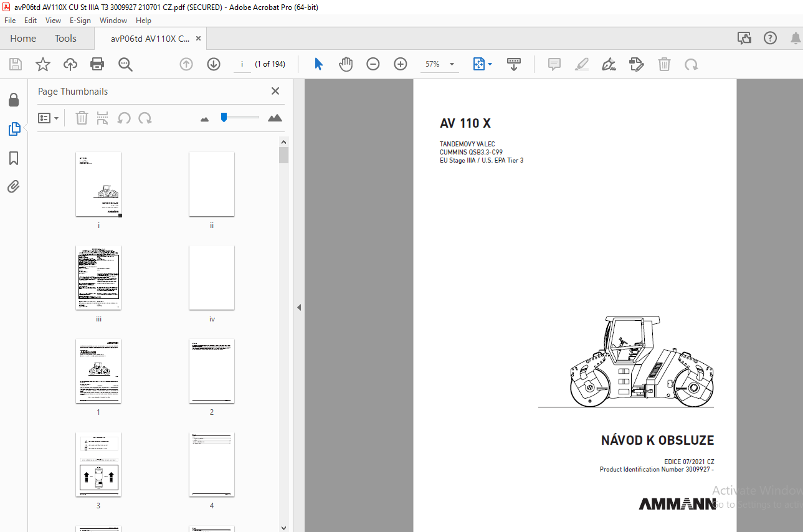Collapse the navigation pane arrow
Screen dimensions: 803x532
tap(298, 307)
